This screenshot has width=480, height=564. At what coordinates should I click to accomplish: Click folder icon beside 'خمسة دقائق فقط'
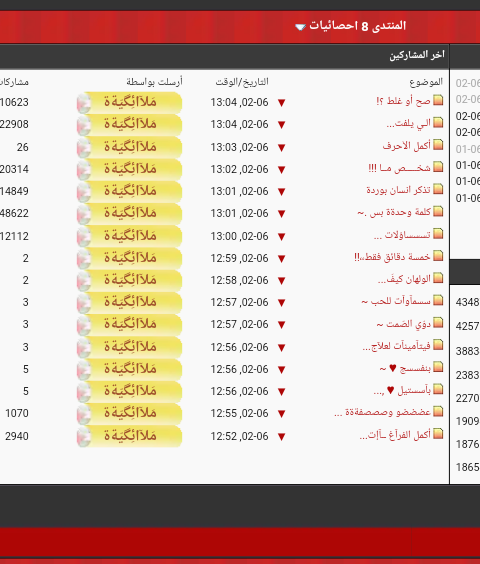coord(438,256)
